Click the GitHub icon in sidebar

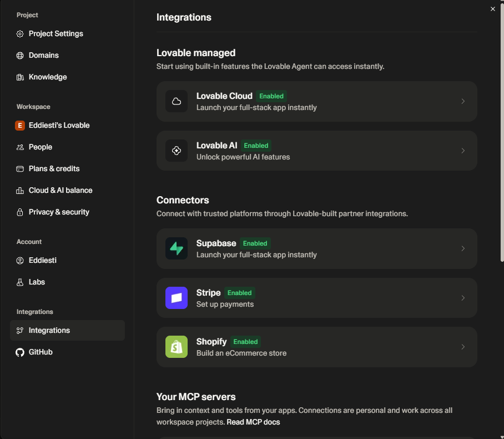click(20, 352)
